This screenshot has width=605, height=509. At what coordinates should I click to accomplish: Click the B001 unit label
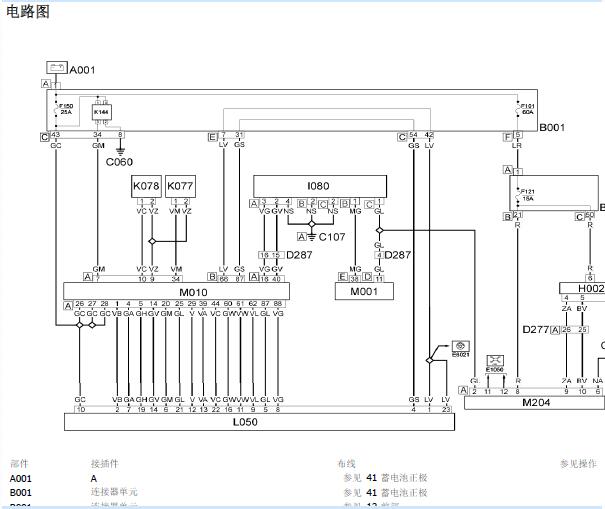tap(552, 128)
